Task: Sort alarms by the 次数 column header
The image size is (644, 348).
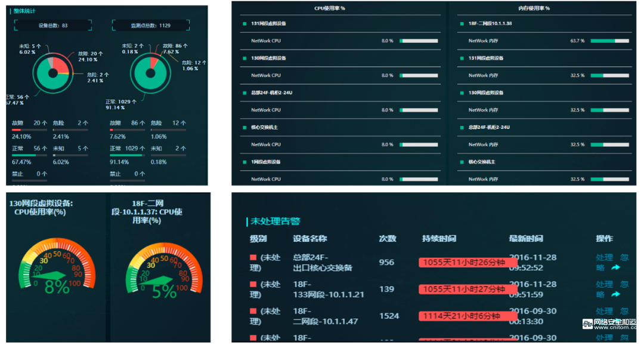Action: tap(388, 239)
